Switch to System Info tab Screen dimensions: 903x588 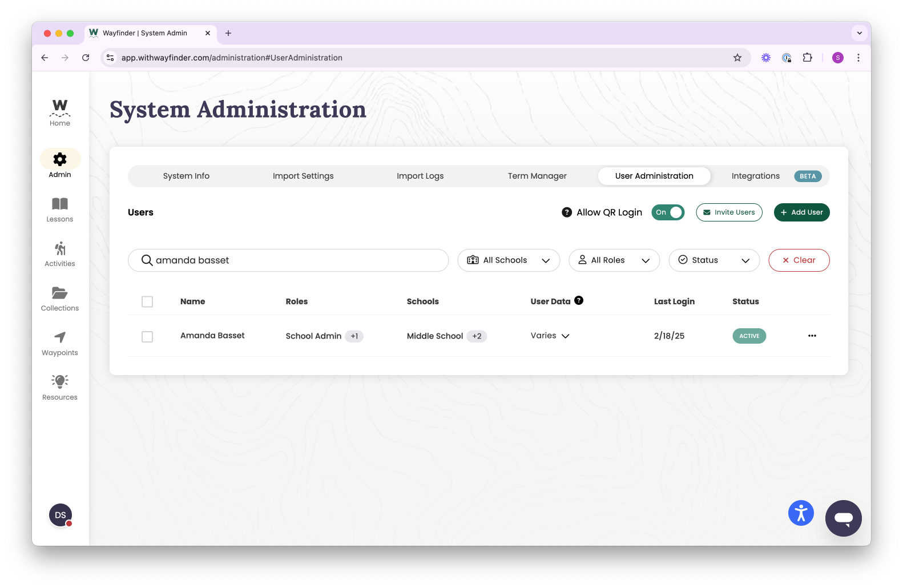pyautogui.click(x=186, y=176)
